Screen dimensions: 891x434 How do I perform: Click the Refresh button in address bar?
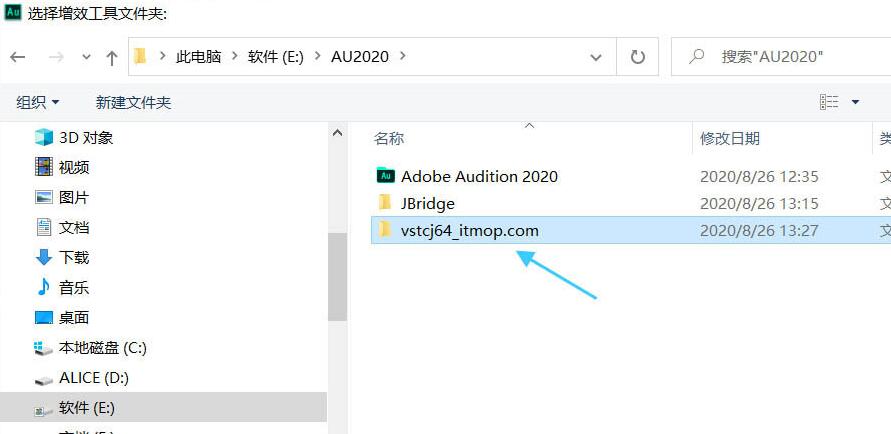pos(637,57)
